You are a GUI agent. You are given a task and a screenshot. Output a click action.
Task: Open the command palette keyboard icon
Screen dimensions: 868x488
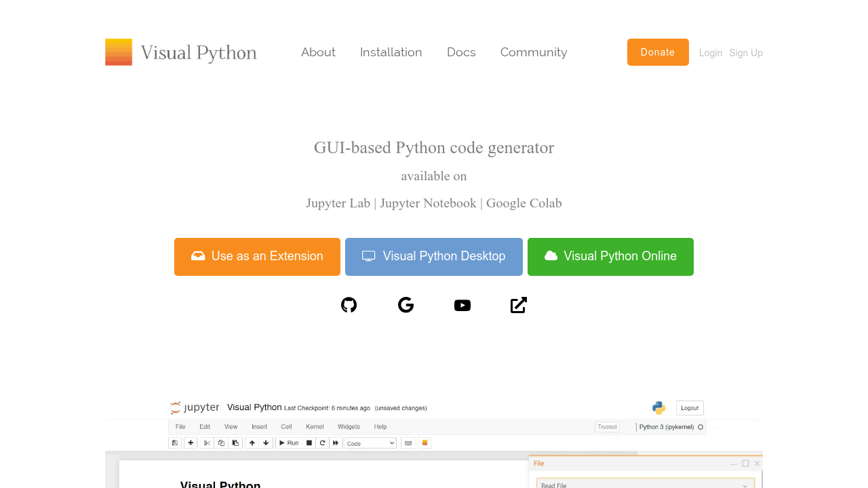408,443
